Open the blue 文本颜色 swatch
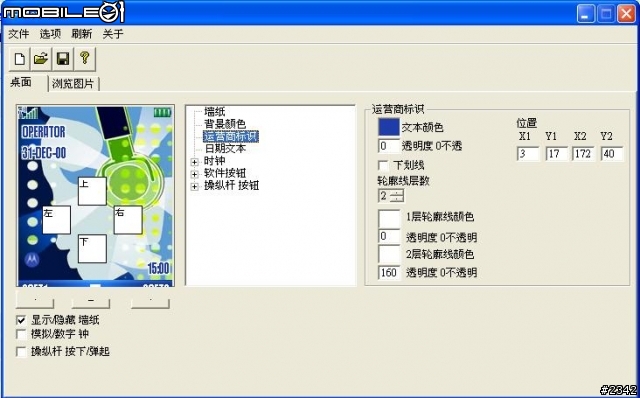 pyautogui.click(x=389, y=127)
